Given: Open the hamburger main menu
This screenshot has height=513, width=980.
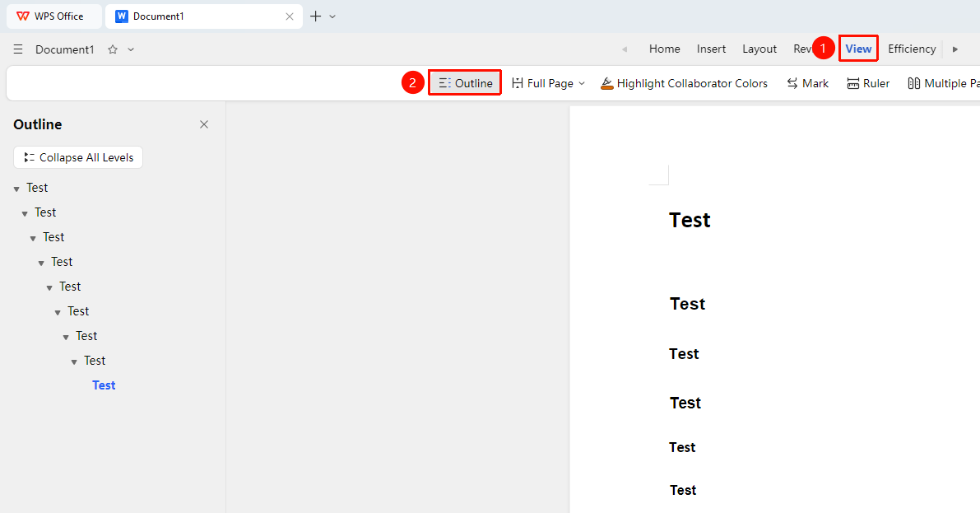Looking at the screenshot, I should pyautogui.click(x=18, y=49).
